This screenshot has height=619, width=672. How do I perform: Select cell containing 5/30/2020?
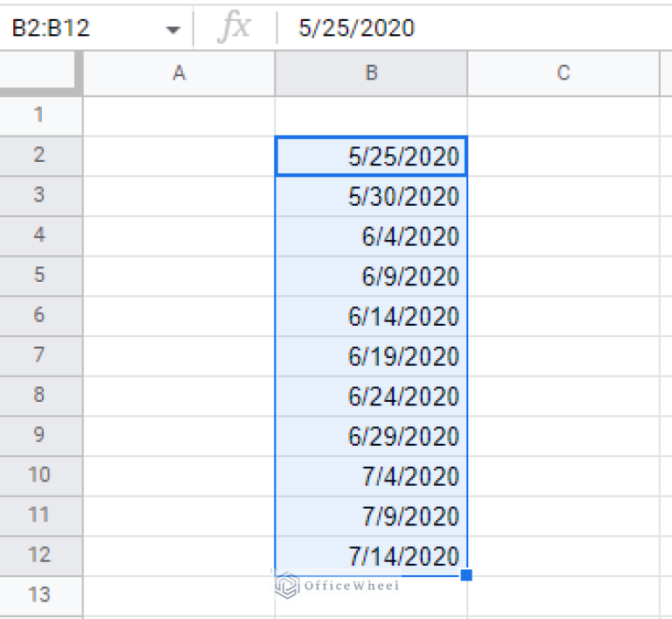[x=371, y=196]
